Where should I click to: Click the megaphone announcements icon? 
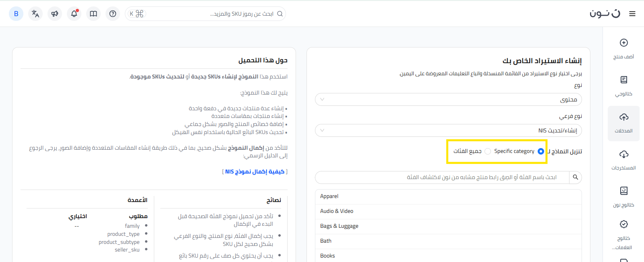[55, 14]
